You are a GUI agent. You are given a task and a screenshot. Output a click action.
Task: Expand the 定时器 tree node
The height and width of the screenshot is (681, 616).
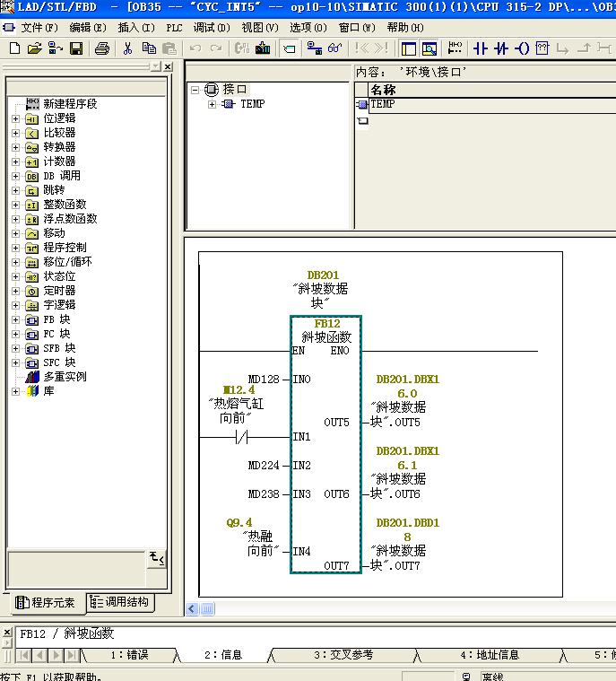pos(15,291)
